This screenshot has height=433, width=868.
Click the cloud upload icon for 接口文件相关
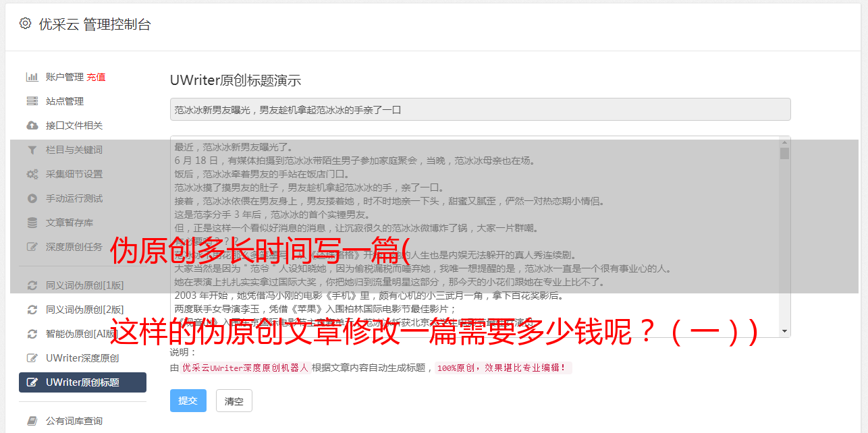[x=32, y=125]
